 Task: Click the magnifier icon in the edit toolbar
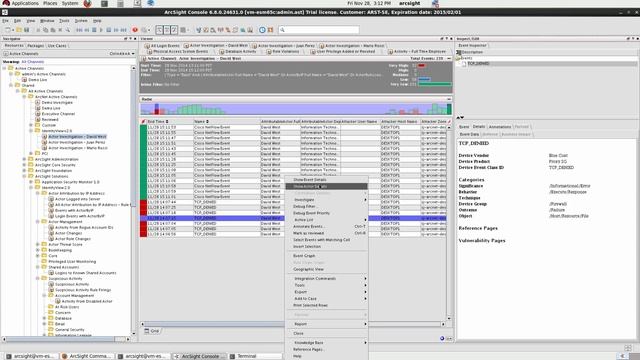coord(68,30)
